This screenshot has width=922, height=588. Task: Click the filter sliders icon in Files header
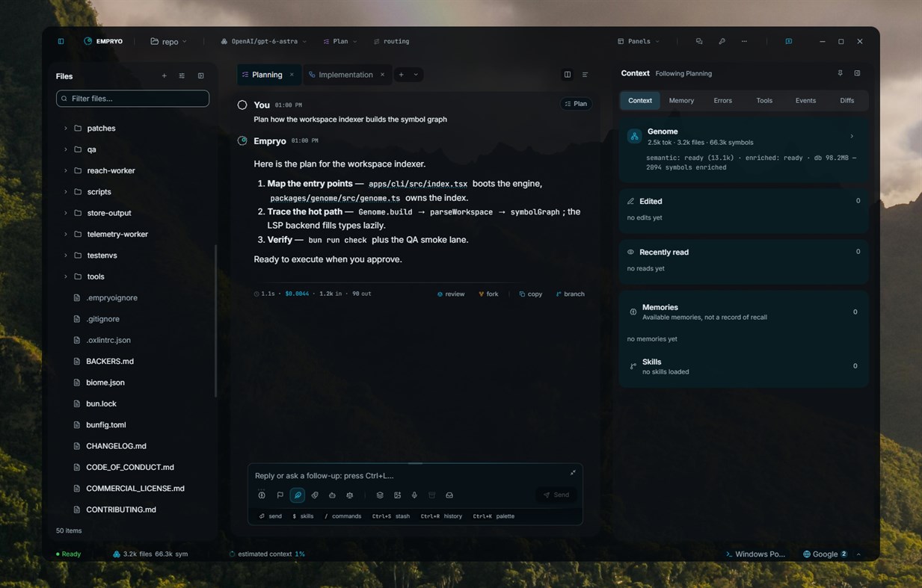(182, 75)
